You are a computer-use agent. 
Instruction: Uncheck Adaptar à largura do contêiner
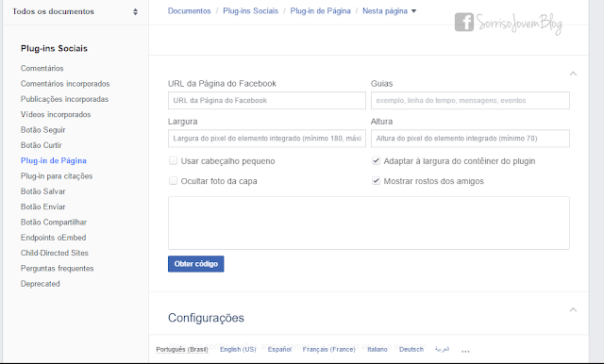(376, 161)
